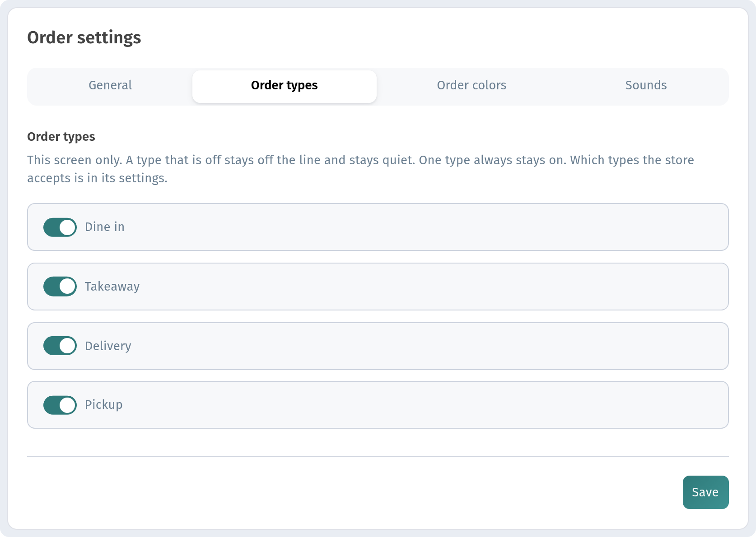Viewport: 756px width, 537px height.
Task: Click the "Order settings" page heading
Action: [84, 37]
